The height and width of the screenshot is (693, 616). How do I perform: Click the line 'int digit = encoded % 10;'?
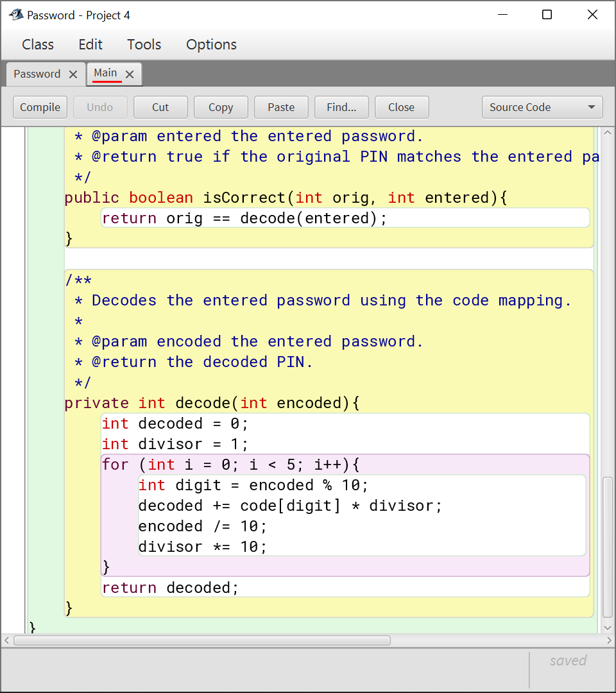coord(253,485)
